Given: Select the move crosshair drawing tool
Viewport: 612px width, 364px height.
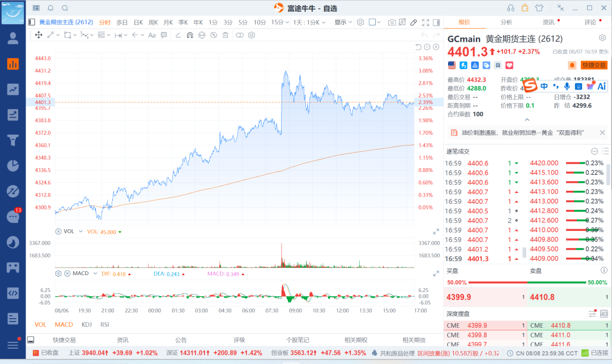Looking at the screenshot, I should point(39,35).
